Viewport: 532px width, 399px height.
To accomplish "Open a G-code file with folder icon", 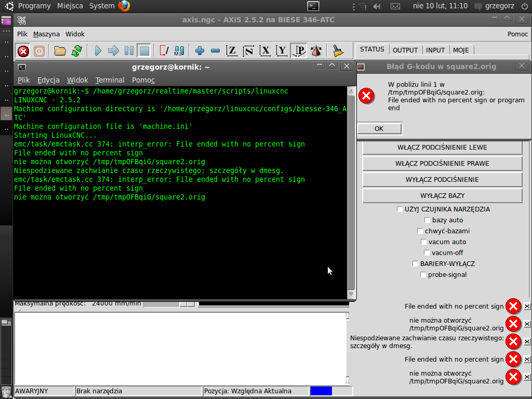I will coord(60,51).
